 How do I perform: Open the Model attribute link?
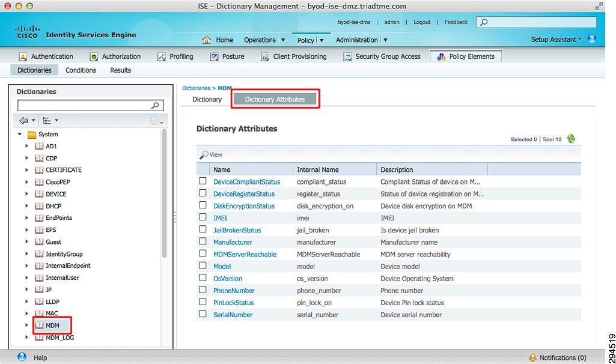tap(222, 266)
